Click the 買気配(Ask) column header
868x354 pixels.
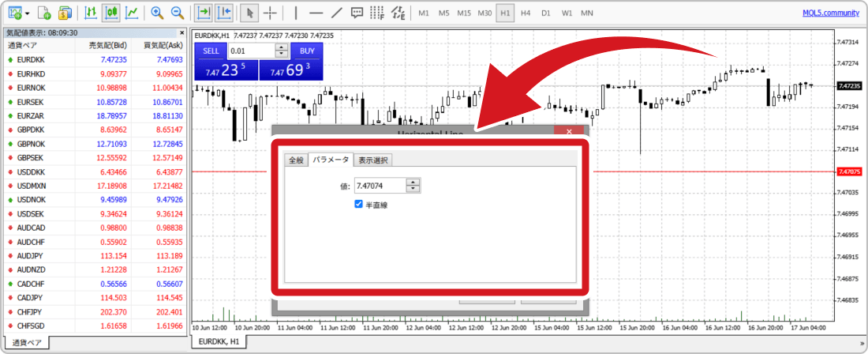tap(163, 46)
